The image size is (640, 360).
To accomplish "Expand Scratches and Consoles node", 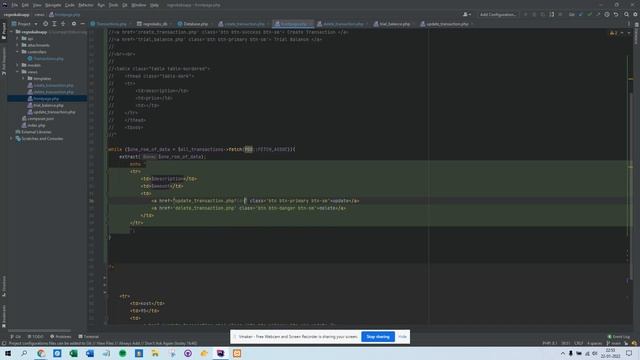I will pos(11,139).
